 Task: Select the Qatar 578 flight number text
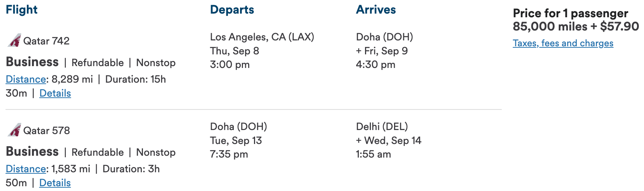46,130
